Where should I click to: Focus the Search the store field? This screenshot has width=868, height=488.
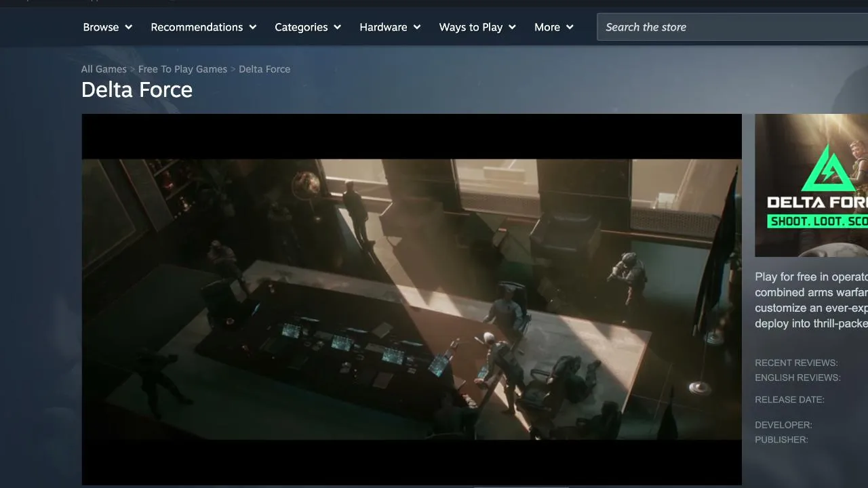pos(732,27)
